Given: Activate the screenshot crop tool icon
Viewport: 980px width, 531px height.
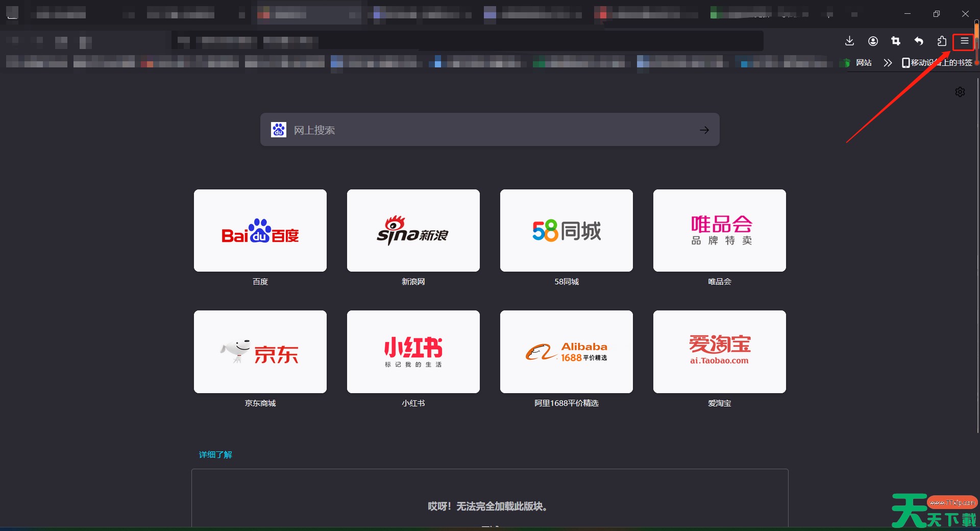Looking at the screenshot, I should click(x=896, y=41).
